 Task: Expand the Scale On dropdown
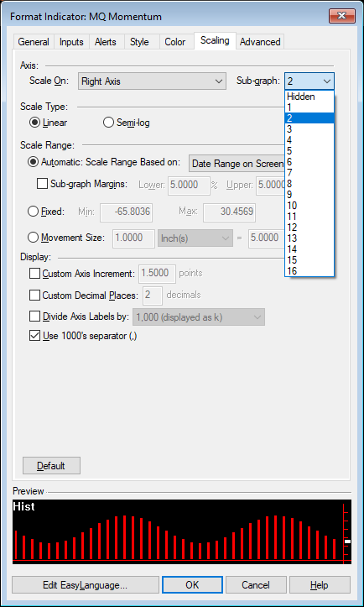click(x=152, y=81)
